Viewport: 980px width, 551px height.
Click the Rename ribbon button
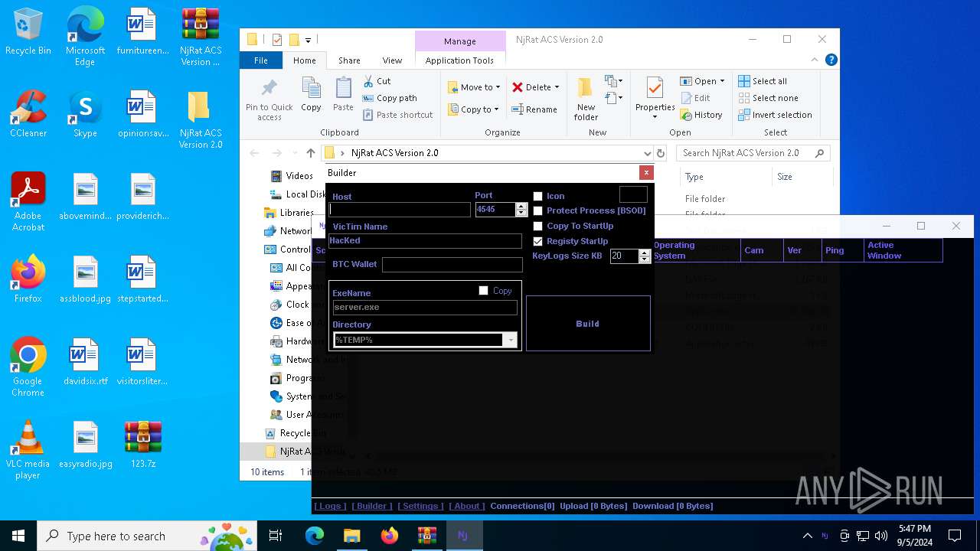pyautogui.click(x=534, y=109)
